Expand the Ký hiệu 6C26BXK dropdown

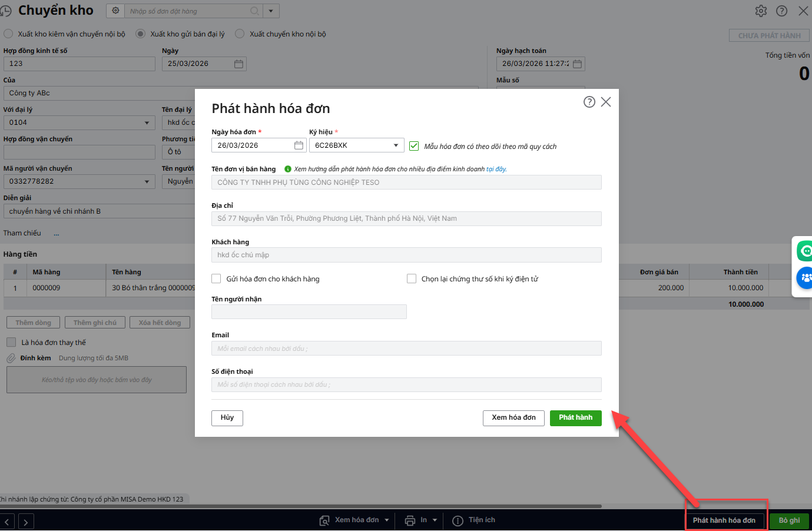tap(396, 145)
